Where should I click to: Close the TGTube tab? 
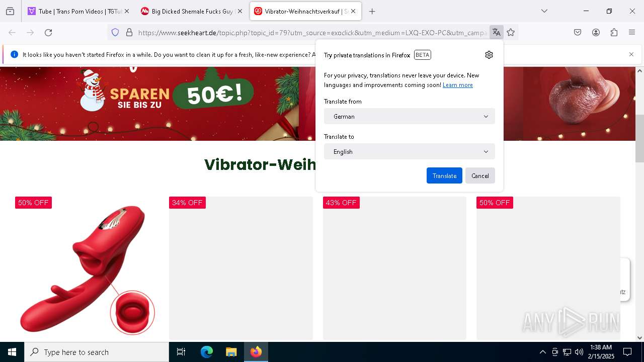[126, 11]
